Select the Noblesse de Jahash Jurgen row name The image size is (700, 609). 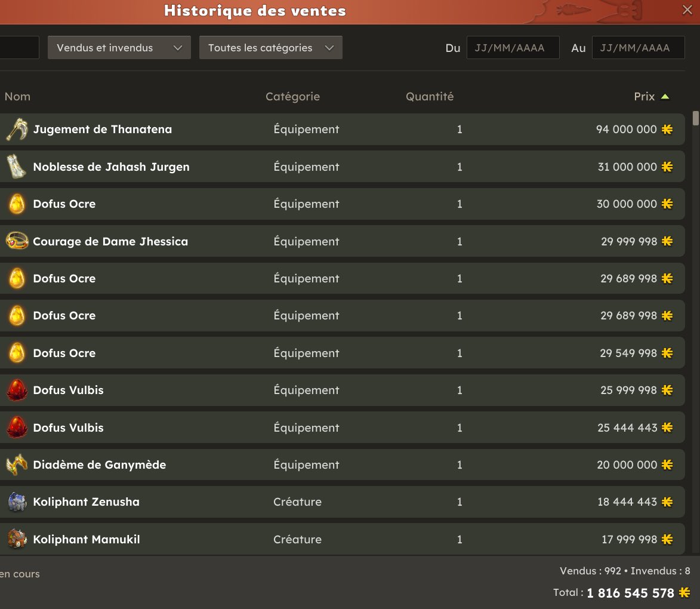[111, 167]
